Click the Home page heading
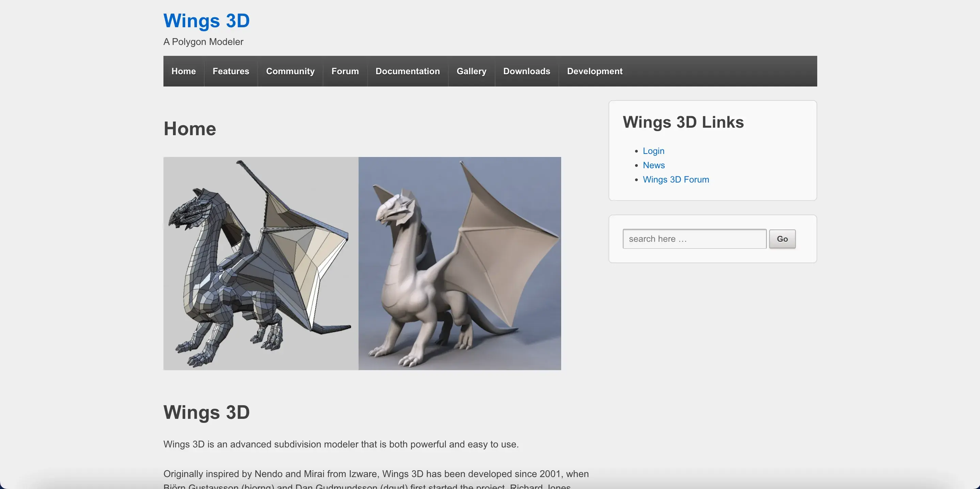This screenshot has height=489, width=980. click(190, 129)
